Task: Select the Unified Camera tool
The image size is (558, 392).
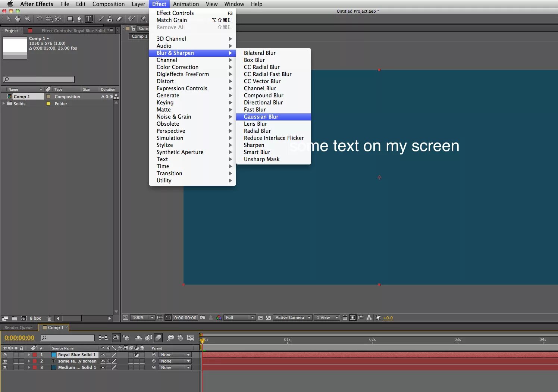Action: coord(49,19)
